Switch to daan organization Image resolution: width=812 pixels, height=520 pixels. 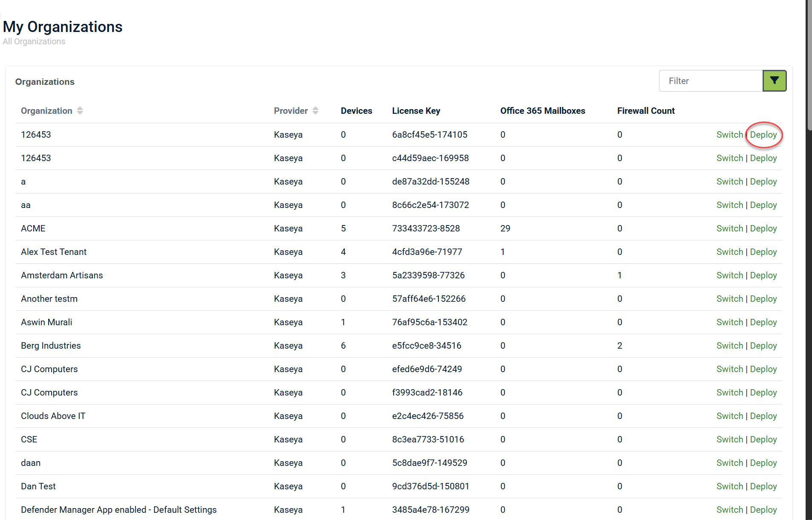tap(729, 463)
